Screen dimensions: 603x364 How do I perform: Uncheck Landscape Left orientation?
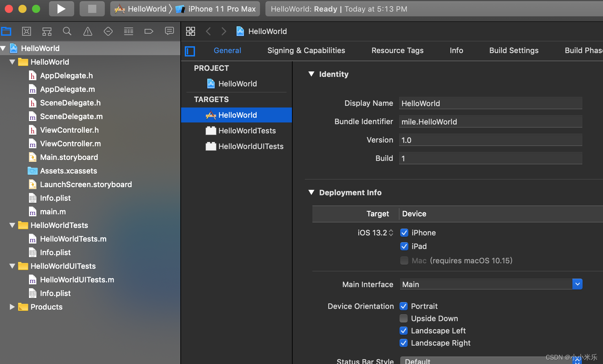point(404,331)
